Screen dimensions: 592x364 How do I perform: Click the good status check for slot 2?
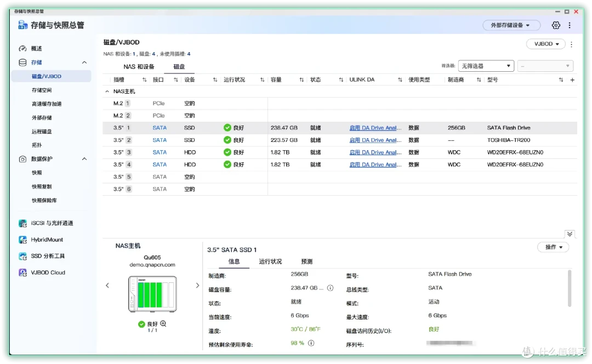(227, 140)
